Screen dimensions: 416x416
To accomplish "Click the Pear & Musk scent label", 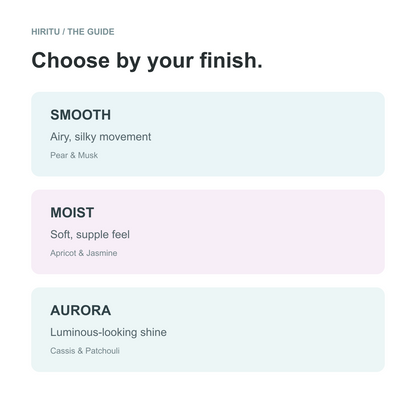I will (74, 155).
